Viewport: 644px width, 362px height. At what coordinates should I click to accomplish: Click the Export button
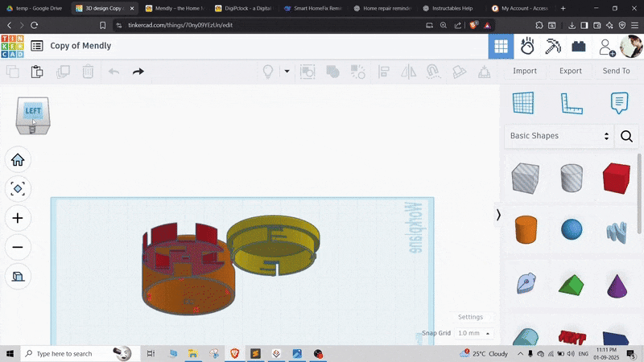point(571,71)
